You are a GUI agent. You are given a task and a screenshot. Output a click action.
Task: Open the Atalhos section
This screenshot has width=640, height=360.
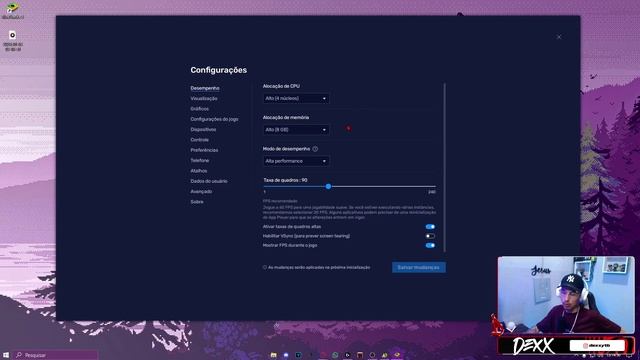(x=199, y=171)
